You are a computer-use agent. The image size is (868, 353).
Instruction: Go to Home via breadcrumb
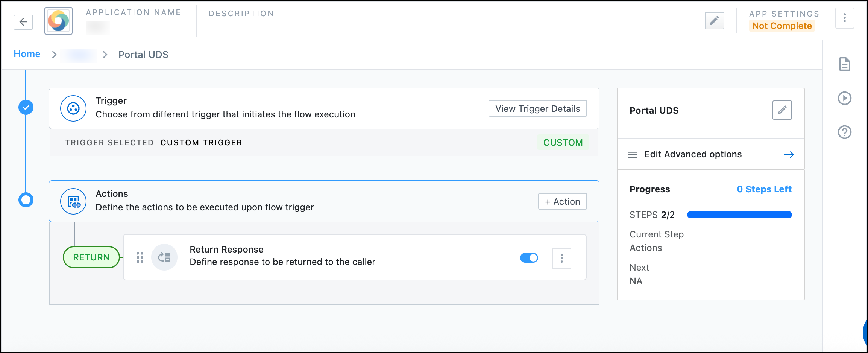pos(27,54)
